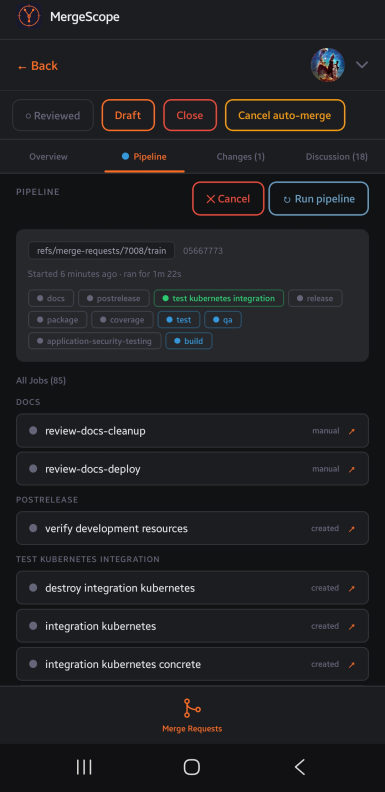The height and width of the screenshot is (792, 385).
Task: Tap Android home button
Action: (x=192, y=767)
